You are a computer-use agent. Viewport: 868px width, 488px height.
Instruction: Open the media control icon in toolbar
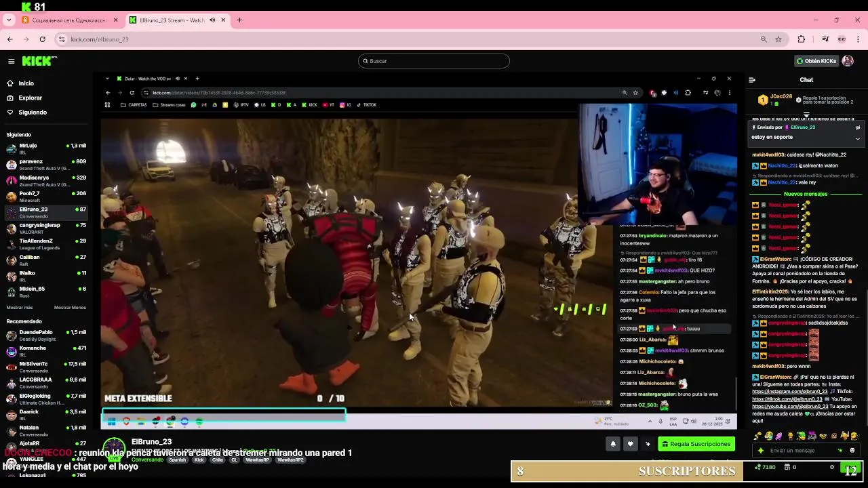click(825, 39)
